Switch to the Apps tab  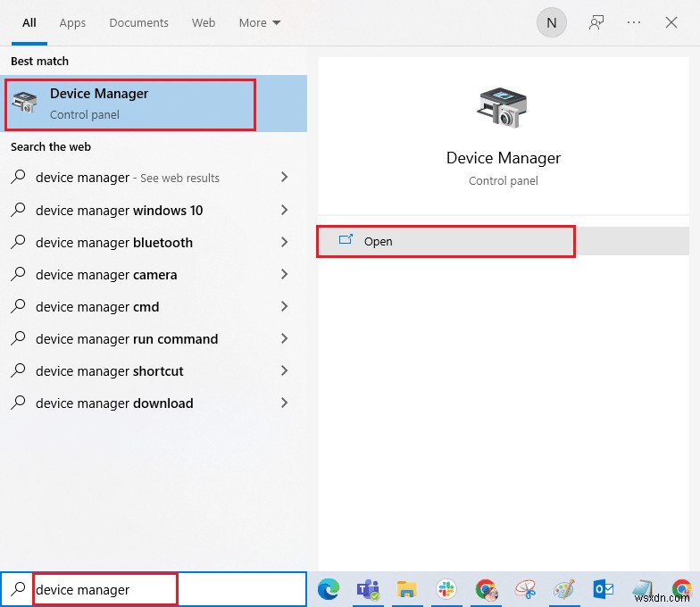pos(72,23)
